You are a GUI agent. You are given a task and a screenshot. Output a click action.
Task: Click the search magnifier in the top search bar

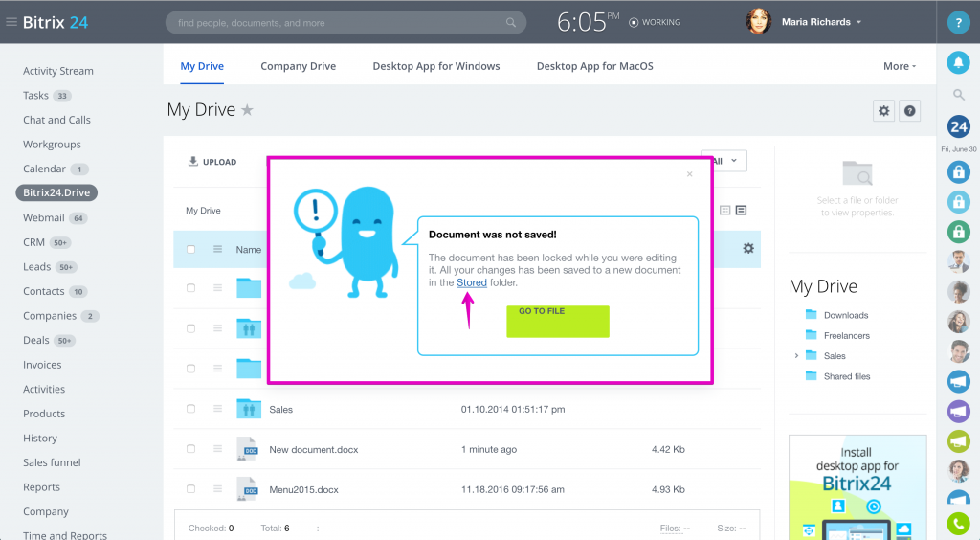511,23
